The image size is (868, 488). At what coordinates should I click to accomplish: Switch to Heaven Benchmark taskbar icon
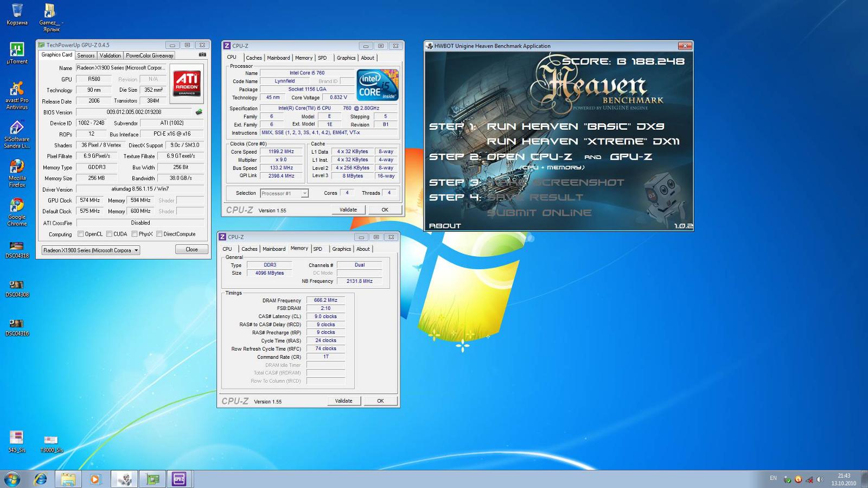[x=124, y=479]
